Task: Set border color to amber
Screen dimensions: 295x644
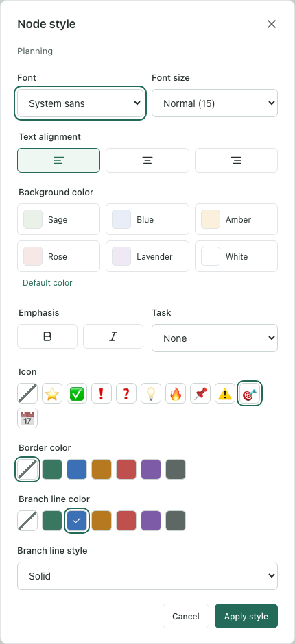Action: [102, 469]
